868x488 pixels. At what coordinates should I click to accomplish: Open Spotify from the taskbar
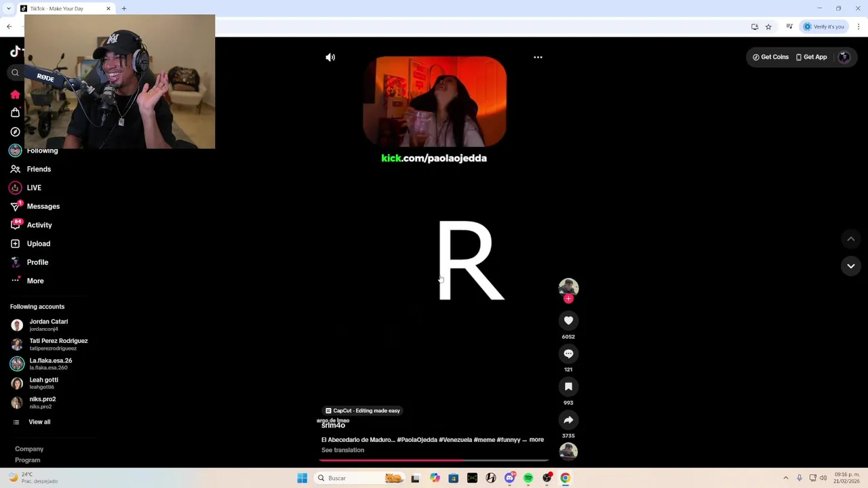click(x=528, y=479)
